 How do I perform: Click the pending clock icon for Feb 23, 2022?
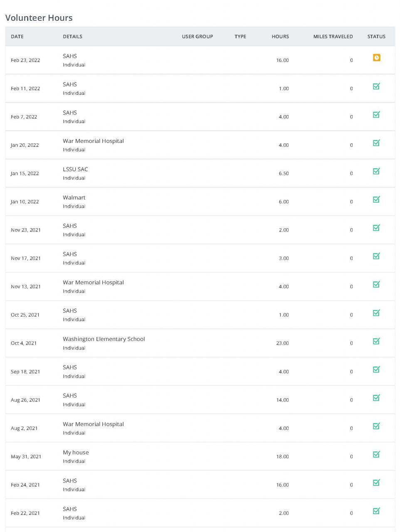click(x=376, y=58)
